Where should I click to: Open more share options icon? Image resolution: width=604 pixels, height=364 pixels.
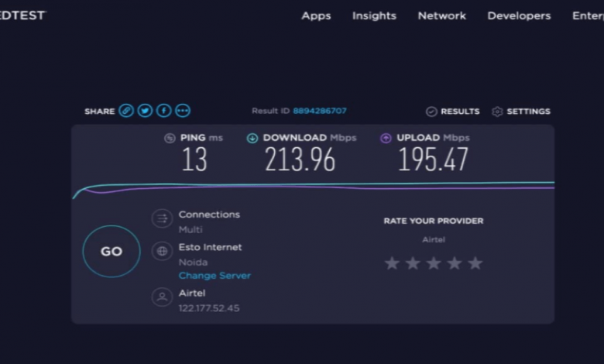(x=183, y=111)
